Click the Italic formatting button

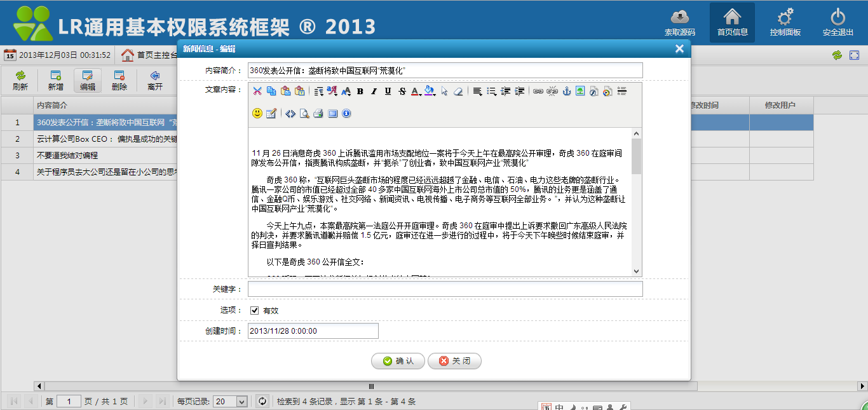click(x=374, y=92)
